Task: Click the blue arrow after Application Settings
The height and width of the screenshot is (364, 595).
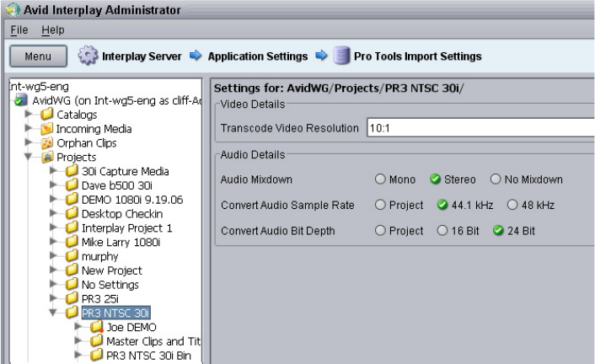Action: (x=321, y=56)
